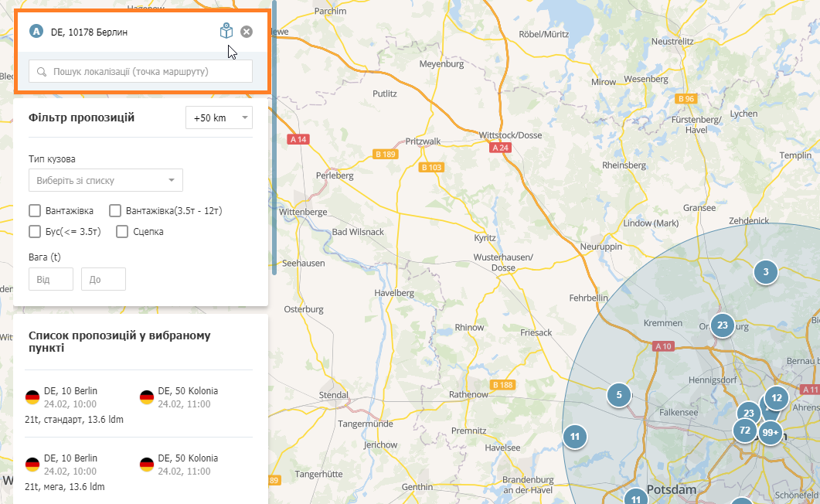Click the German flag beside first DE, 10 Berlin
This screenshot has height=504, width=820.
32,397
